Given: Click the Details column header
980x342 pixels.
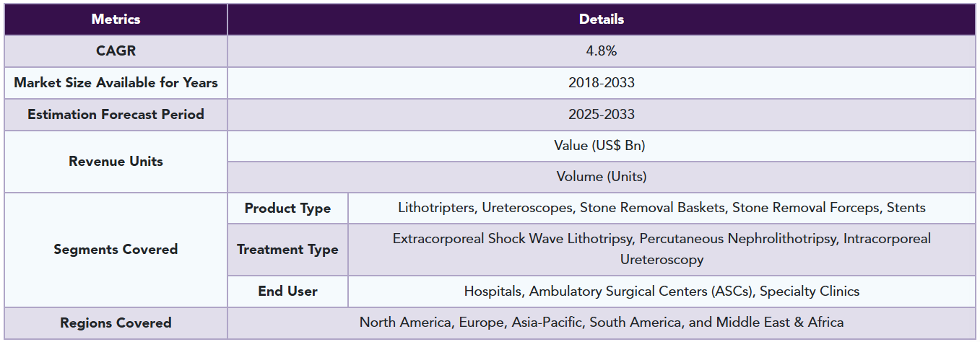Looking at the screenshot, I should (x=602, y=19).
